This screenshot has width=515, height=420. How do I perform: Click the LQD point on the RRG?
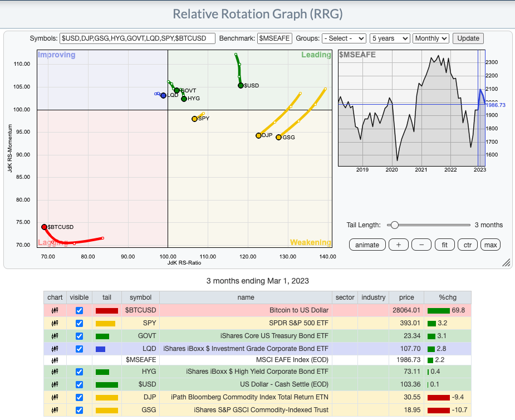click(164, 96)
